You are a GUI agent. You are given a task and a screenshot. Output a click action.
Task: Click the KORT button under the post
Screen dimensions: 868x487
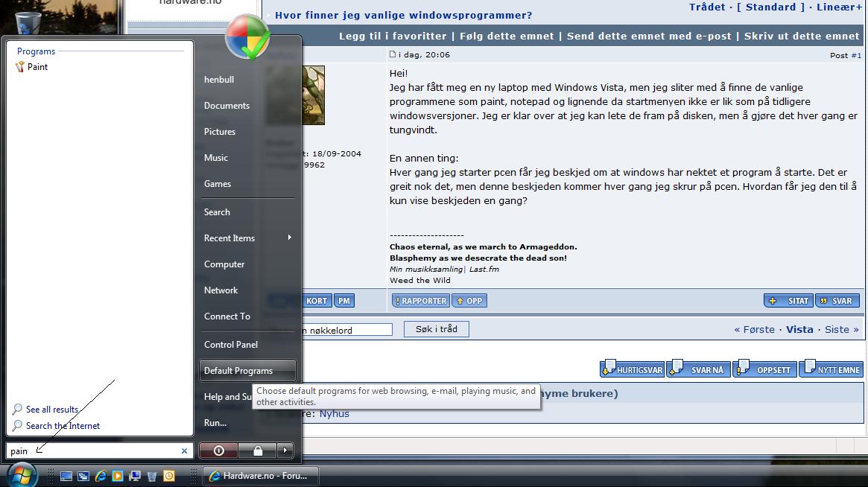317,301
